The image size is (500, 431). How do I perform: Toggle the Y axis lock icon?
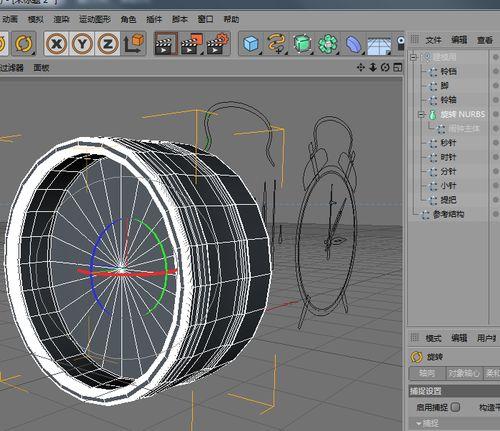82,44
